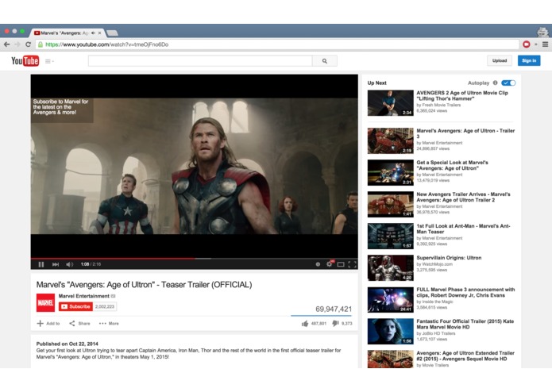The image size is (552, 392).
Task: Open the Chrome hamburger menu
Action: coord(545,44)
